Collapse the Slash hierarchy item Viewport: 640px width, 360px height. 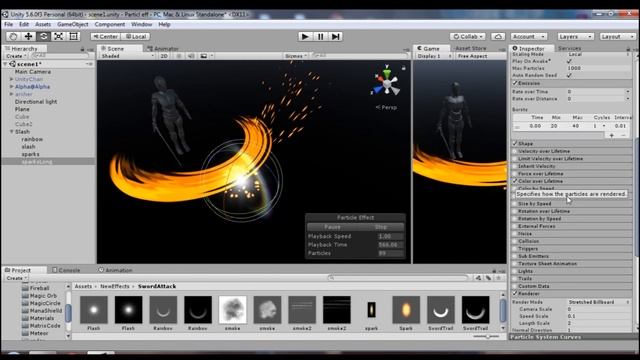point(11,131)
